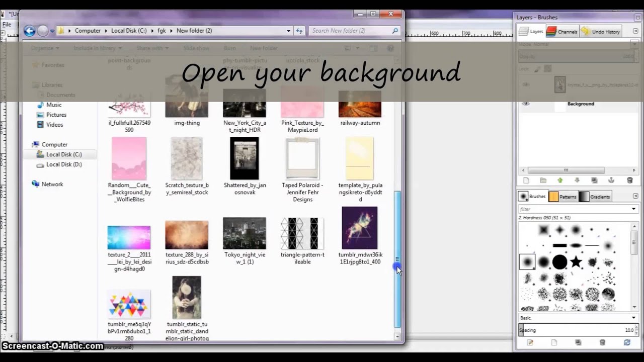Viewport: 644px width, 362px height.
Task: Open the Patterns tab
Action: pos(562,197)
